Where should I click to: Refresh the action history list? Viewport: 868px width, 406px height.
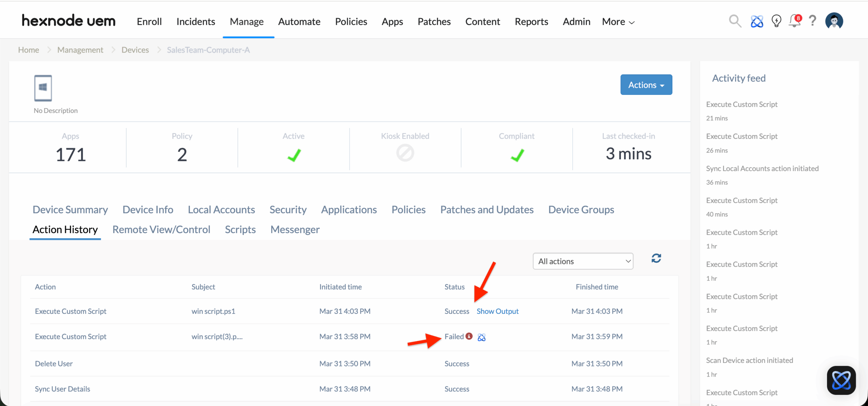[656, 258]
